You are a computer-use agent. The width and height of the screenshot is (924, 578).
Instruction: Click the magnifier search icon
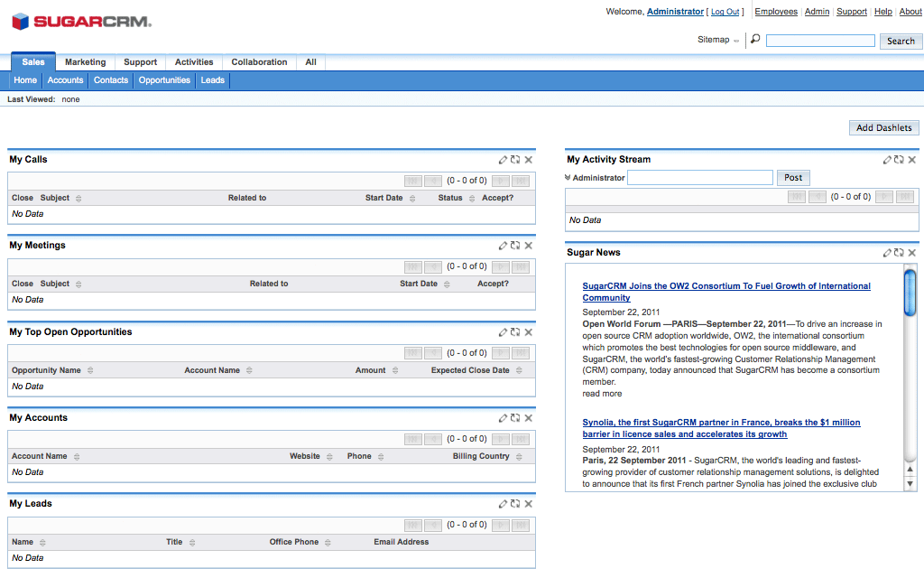tap(755, 40)
